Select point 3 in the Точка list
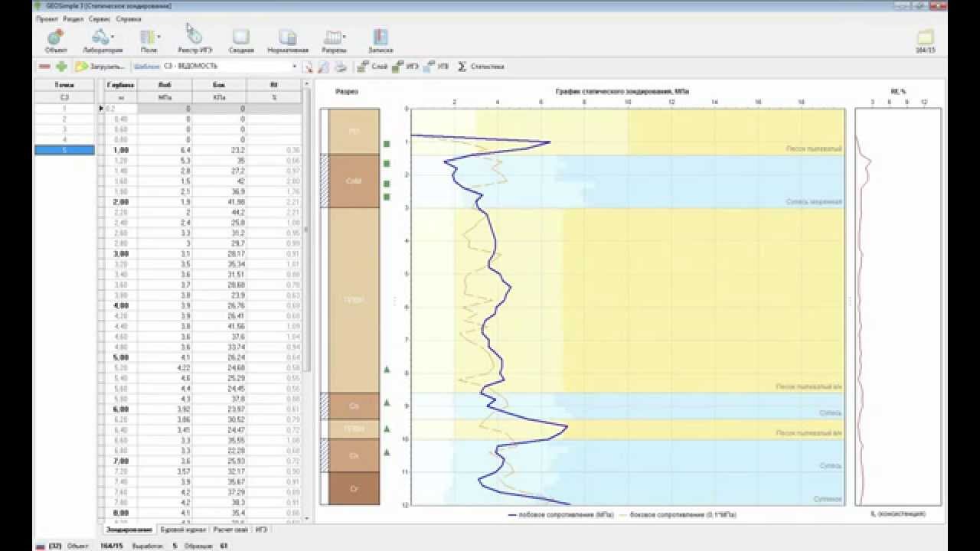Viewport: 980px width, 551px height. coord(64,129)
